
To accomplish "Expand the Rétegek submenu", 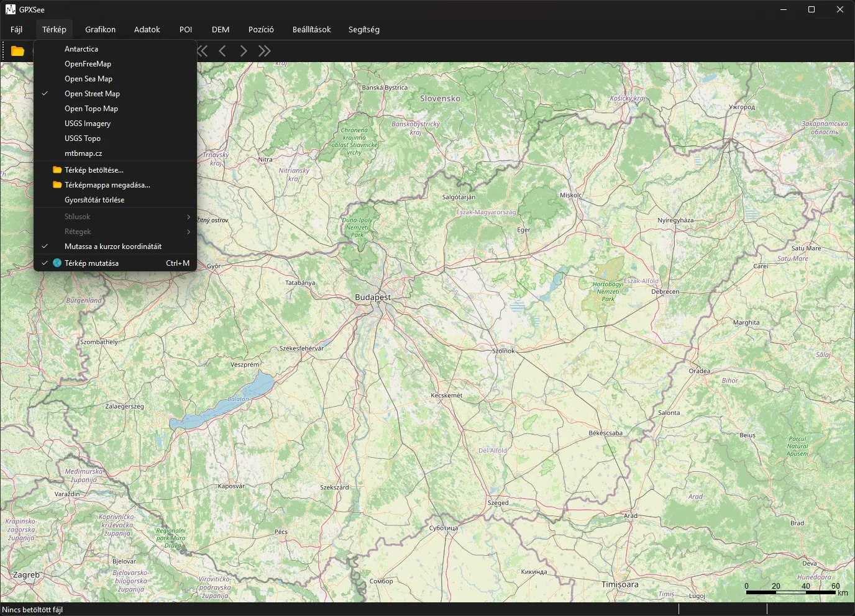I will pyautogui.click(x=116, y=232).
